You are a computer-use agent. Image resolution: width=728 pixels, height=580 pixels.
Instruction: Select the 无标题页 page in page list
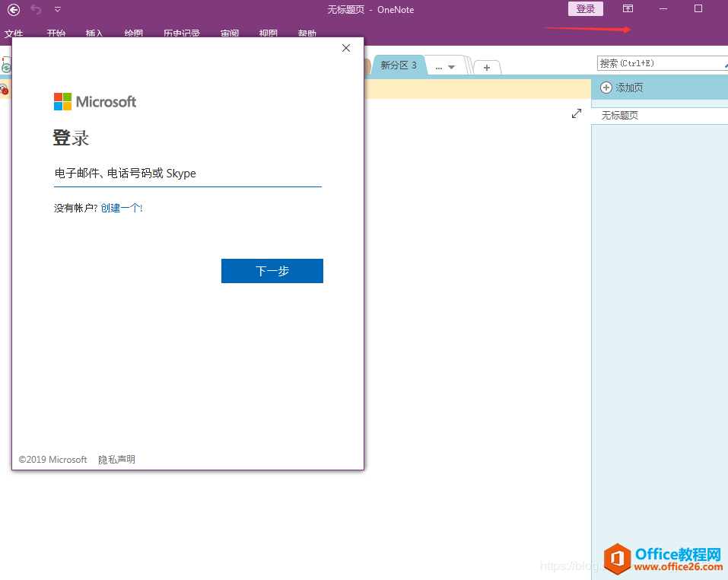click(x=660, y=115)
